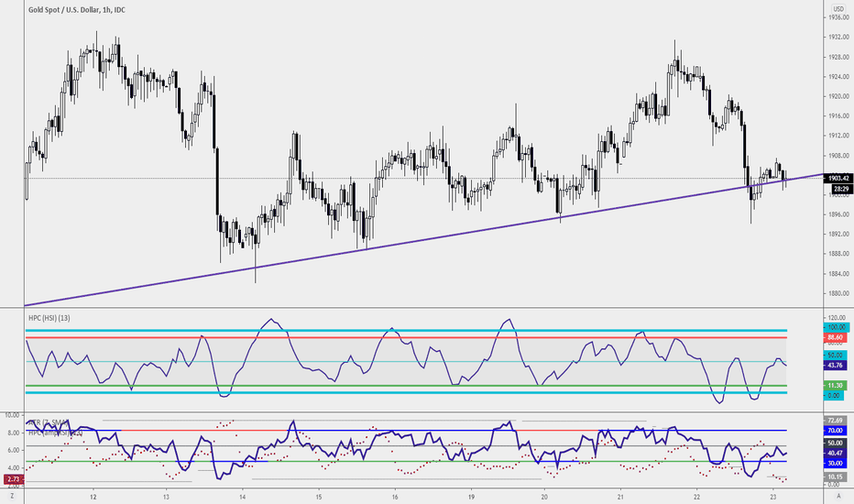Click the blue 30.00 level label
The width and height of the screenshot is (854, 504).
tap(835, 463)
